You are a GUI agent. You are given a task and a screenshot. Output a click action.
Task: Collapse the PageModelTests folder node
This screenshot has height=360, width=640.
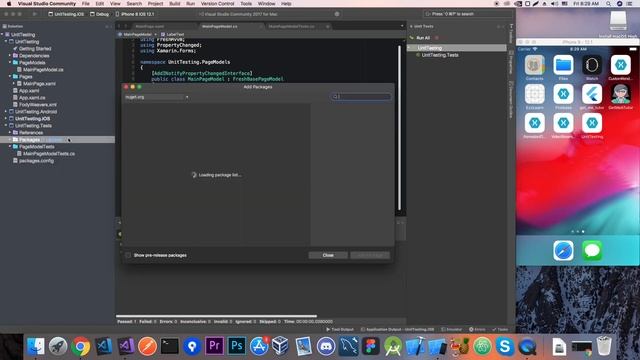(x=10, y=147)
